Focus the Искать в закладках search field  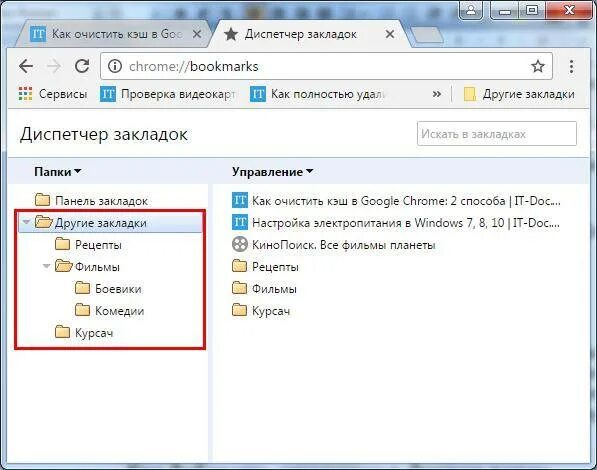tap(496, 134)
